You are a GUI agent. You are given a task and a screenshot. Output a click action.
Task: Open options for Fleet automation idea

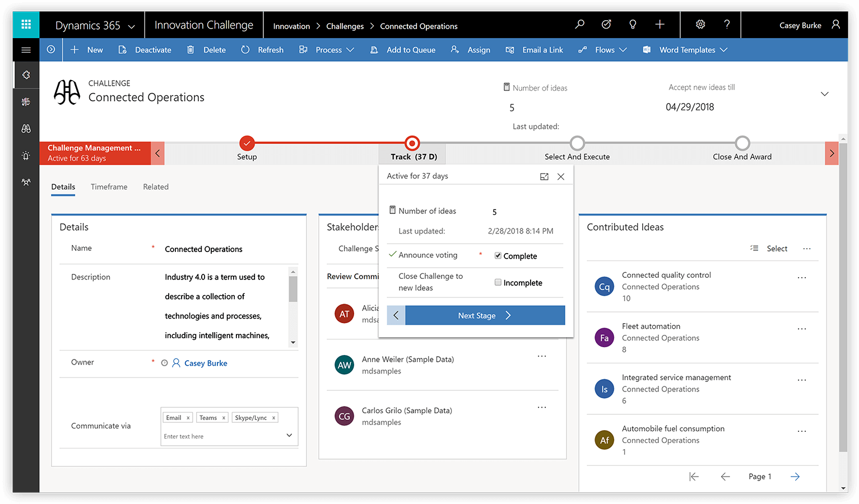pos(802,329)
